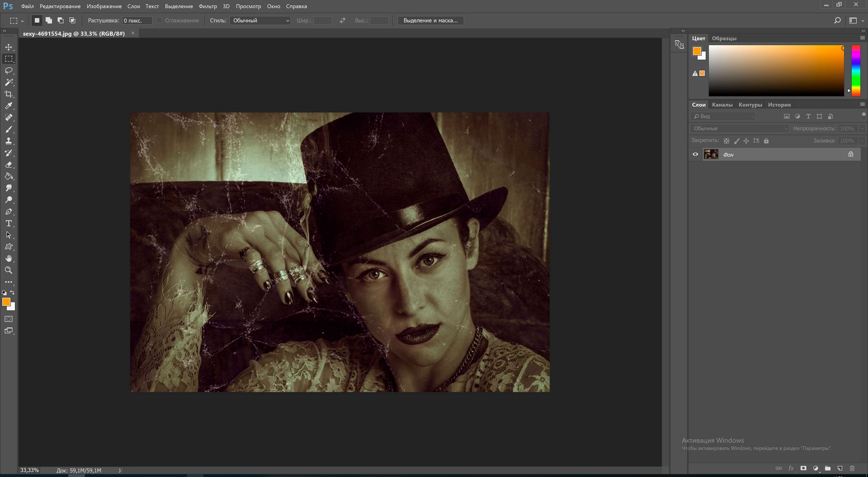Select the Crop tool
The image size is (868, 477).
[x=9, y=94]
